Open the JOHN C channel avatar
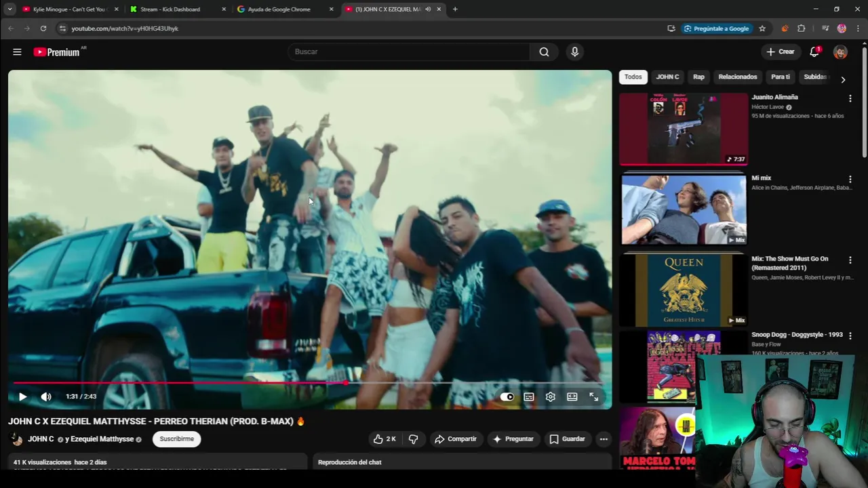868x488 pixels. [17, 439]
